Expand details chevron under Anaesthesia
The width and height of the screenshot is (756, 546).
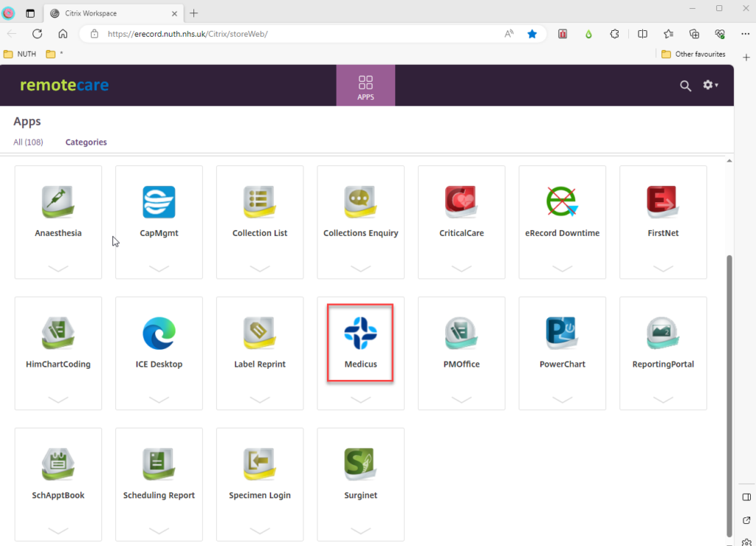coord(58,269)
